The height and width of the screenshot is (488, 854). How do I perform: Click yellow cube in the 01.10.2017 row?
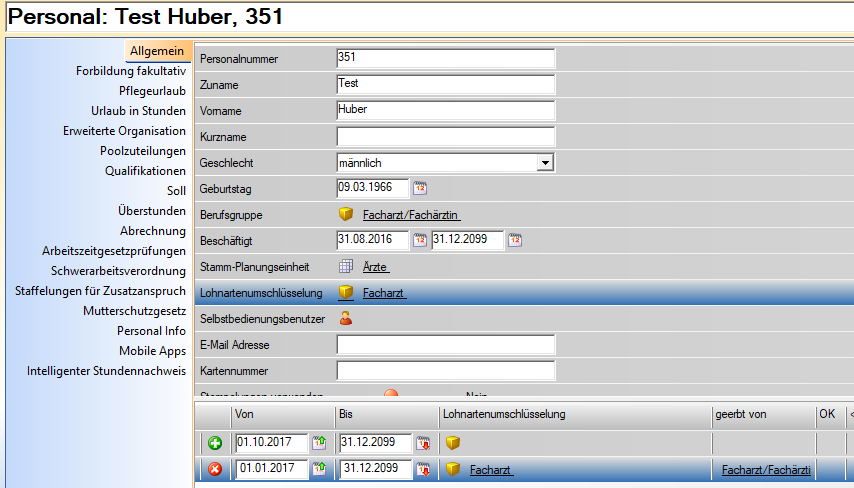pyautogui.click(x=453, y=443)
